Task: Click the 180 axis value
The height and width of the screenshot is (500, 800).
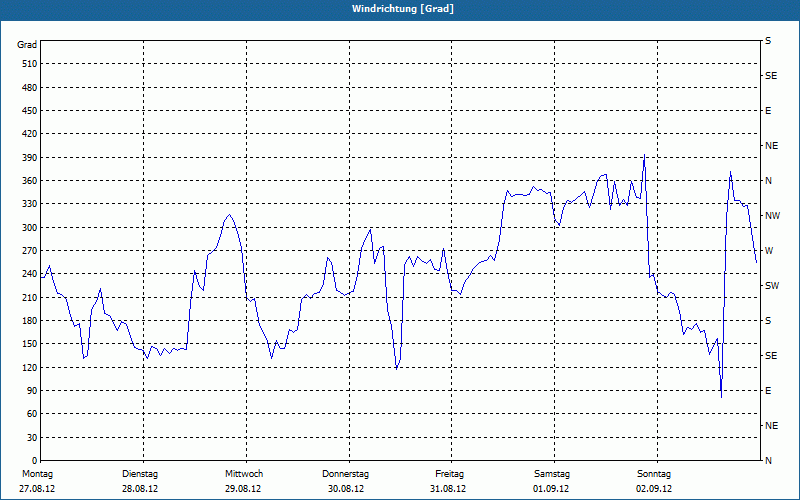Action: tap(30, 320)
